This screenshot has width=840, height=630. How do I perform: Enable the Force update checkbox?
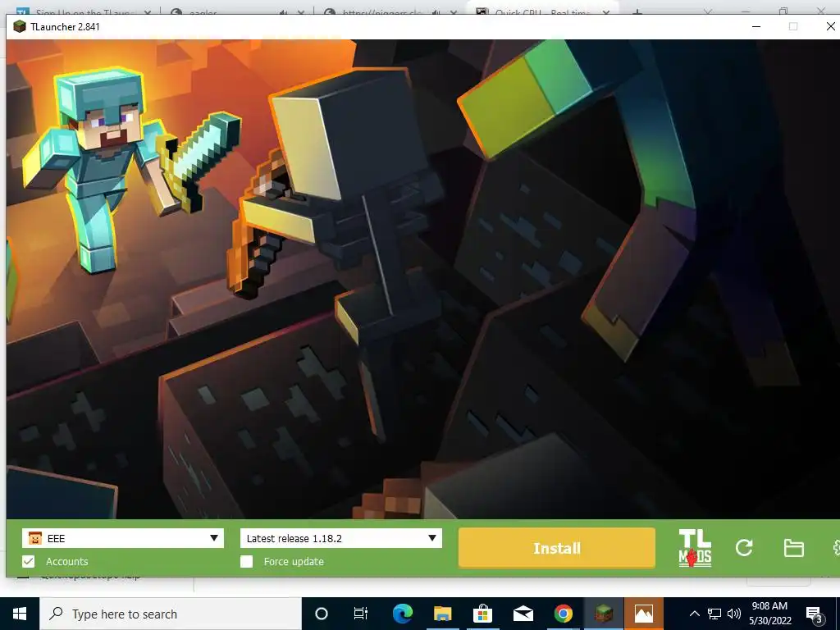click(246, 561)
